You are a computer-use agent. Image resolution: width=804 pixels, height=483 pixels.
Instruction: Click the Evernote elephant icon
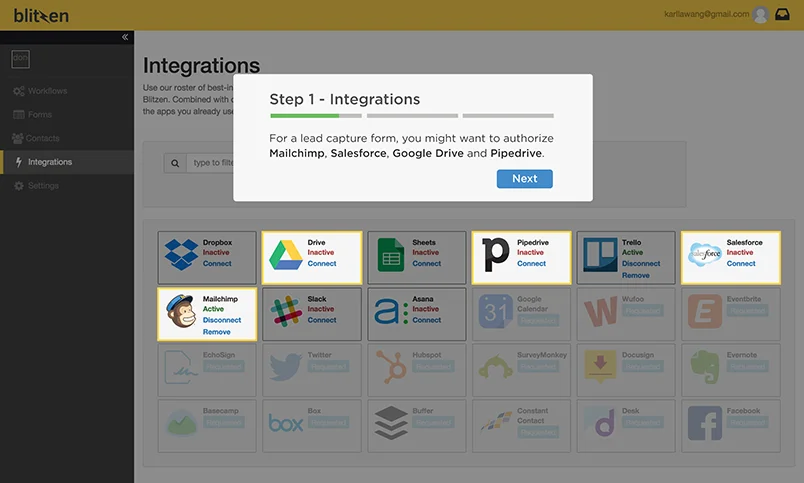(705, 367)
